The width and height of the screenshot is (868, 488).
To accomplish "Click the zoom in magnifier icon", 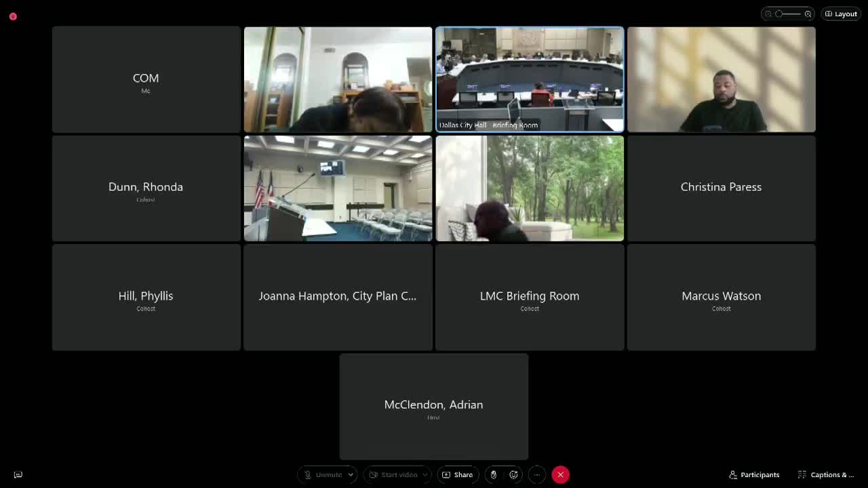I will coord(808,14).
